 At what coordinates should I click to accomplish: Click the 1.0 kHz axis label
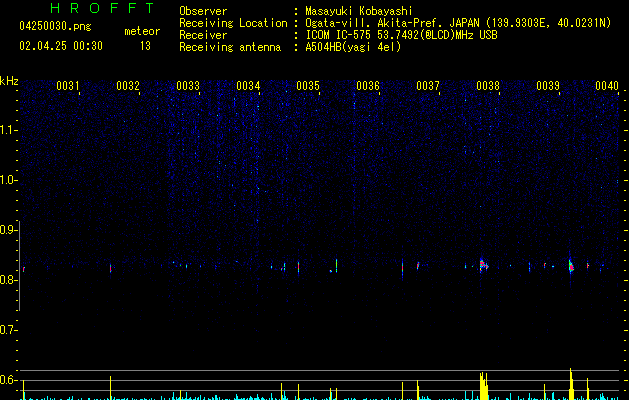[x=8, y=180]
